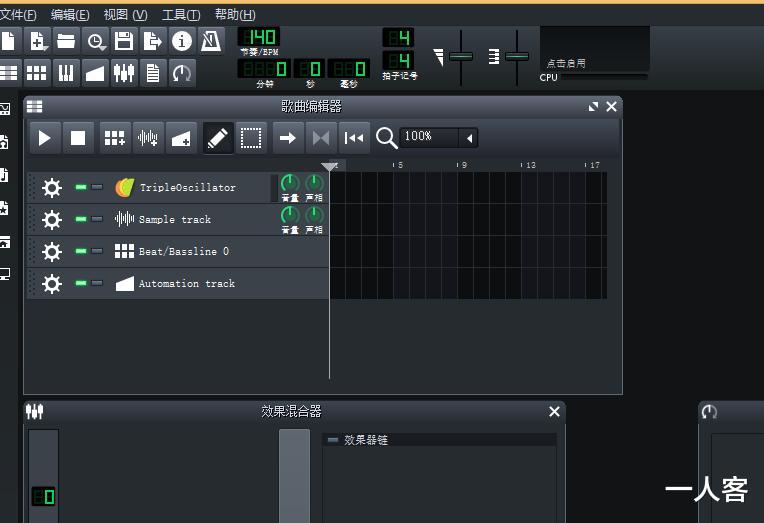
Task: Open TripleOscillator track settings gear
Action: point(52,188)
